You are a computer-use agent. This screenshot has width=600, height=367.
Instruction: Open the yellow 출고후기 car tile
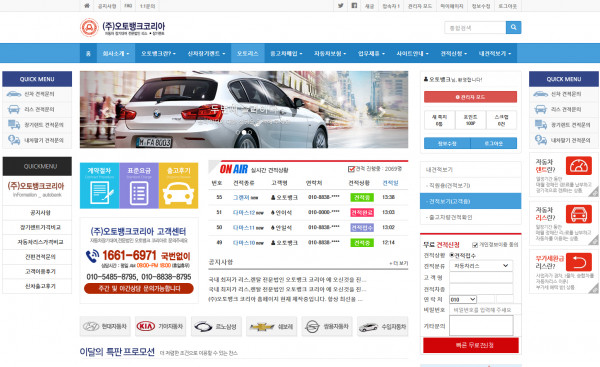tap(178, 186)
